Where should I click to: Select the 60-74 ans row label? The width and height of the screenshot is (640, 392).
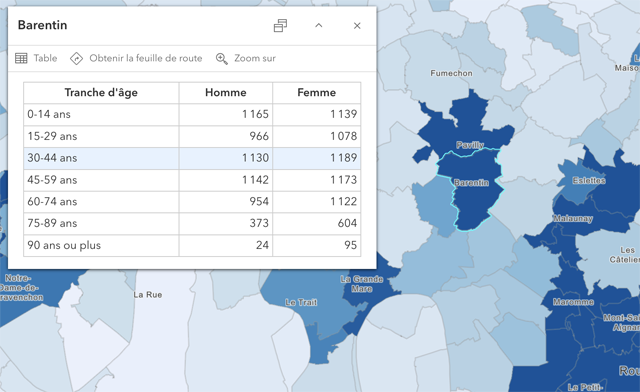(x=52, y=202)
